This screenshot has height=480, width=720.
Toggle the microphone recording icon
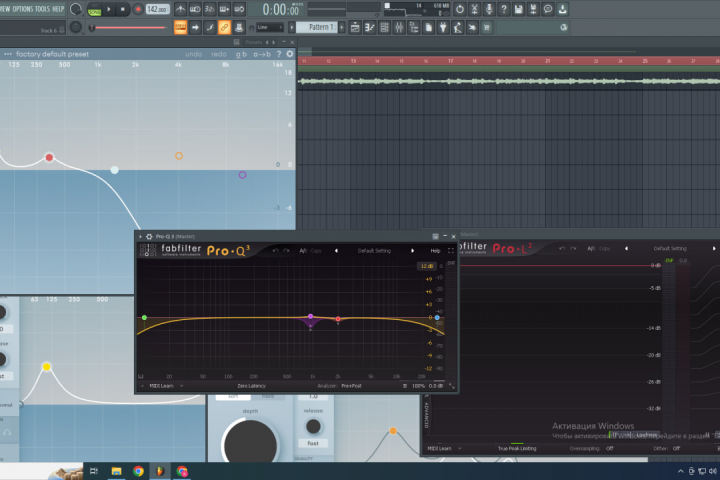click(489, 9)
